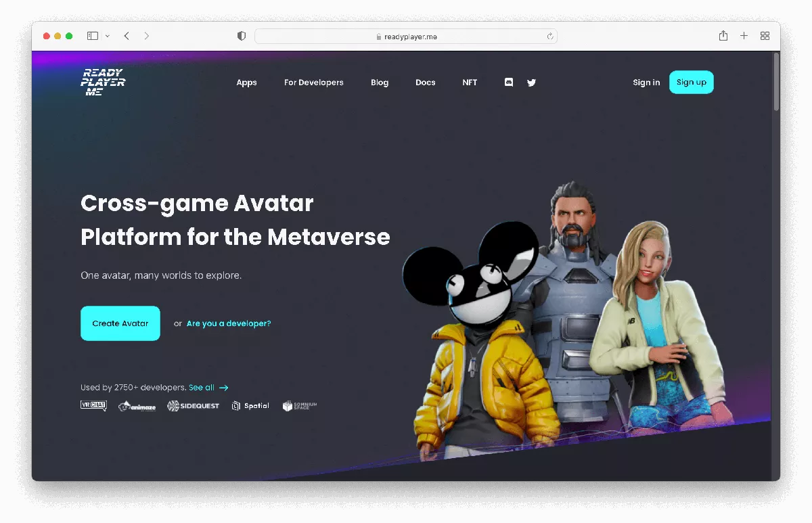Click the VRChat logo

pyautogui.click(x=94, y=406)
